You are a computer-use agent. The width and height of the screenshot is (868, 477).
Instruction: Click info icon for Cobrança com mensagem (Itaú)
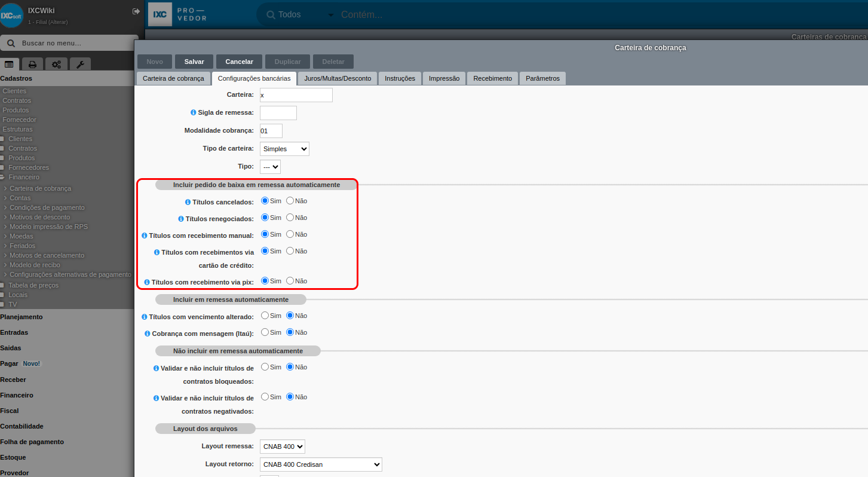[147, 334]
